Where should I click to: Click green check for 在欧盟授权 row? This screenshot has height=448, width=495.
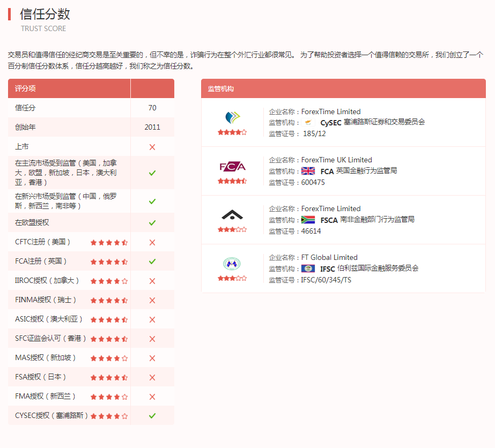pyautogui.click(x=152, y=223)
